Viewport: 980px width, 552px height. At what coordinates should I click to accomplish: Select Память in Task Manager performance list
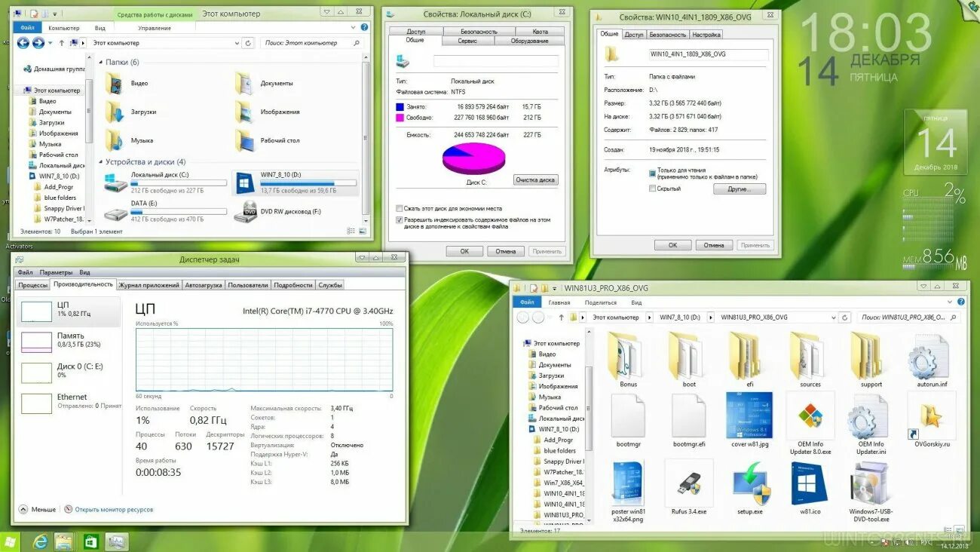(x=69, y=341)
